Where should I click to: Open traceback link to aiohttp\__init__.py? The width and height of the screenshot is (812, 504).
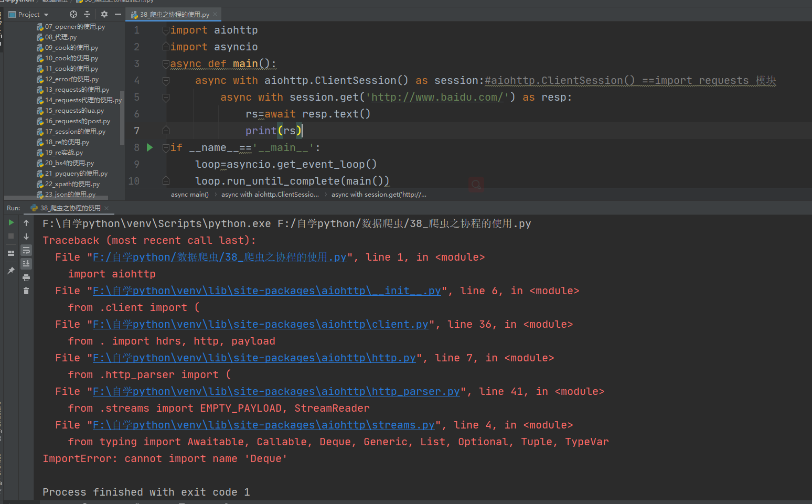267,291
